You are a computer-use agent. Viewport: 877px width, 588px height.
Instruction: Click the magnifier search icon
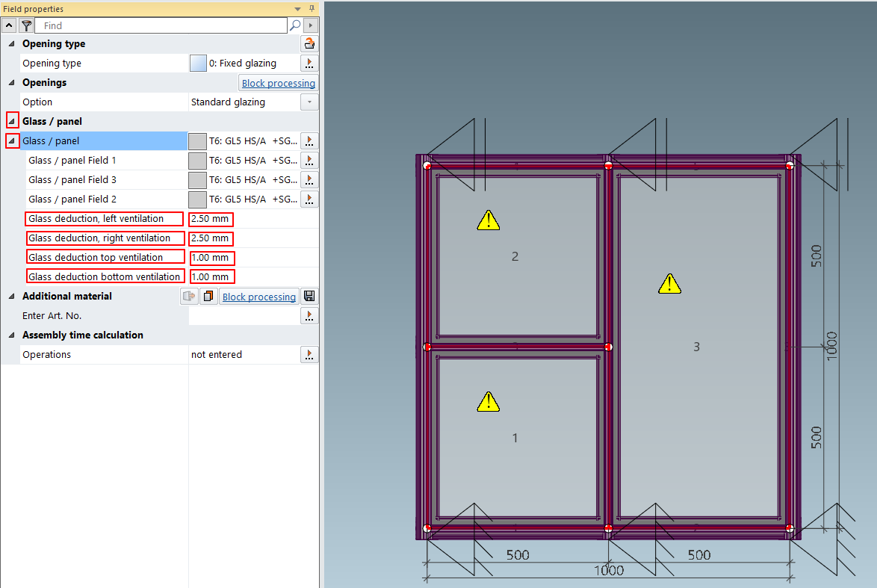(x=295, y=25)
